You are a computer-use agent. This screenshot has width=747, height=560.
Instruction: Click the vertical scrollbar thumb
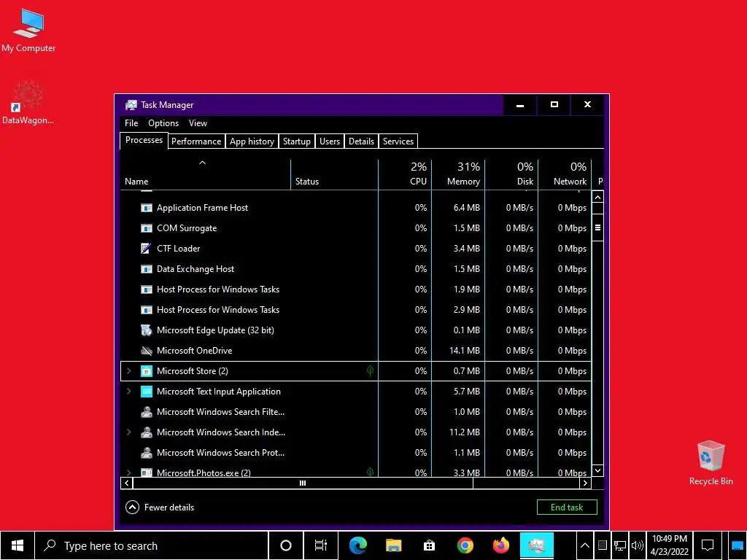pyautogui.click(x=598, y=227)
